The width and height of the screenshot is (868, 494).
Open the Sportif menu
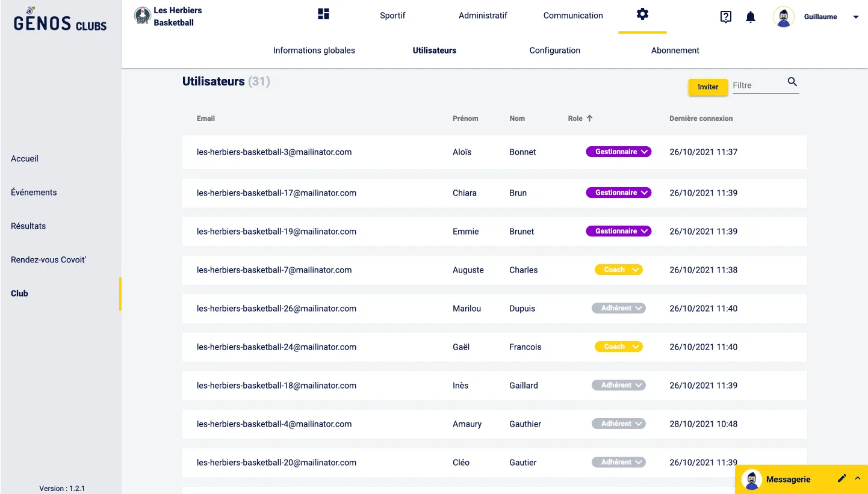(392, 16)
